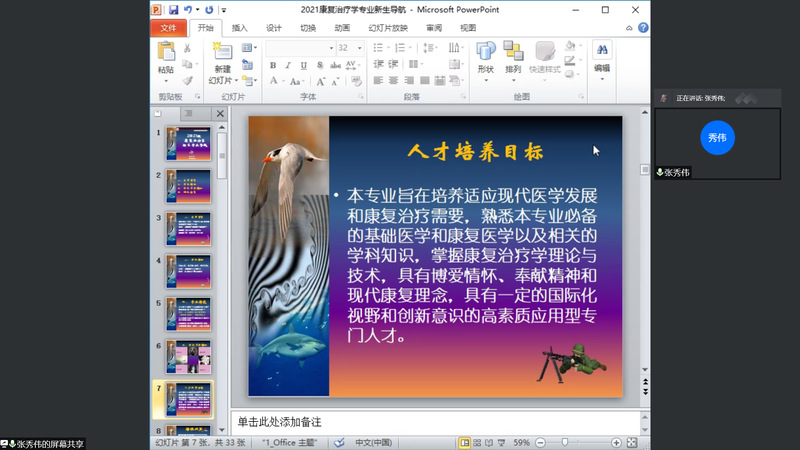Toggle Bold formatting

pos(271,64)
